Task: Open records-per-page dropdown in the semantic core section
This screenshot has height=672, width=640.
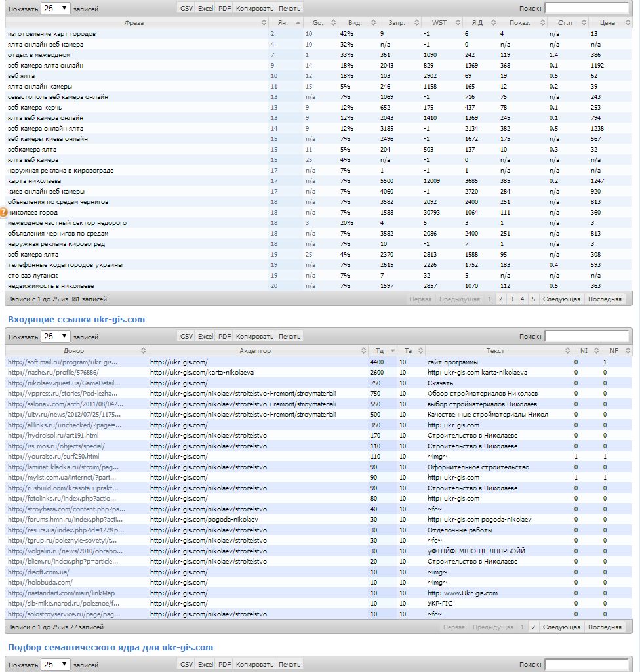Action: pos(56,664)
